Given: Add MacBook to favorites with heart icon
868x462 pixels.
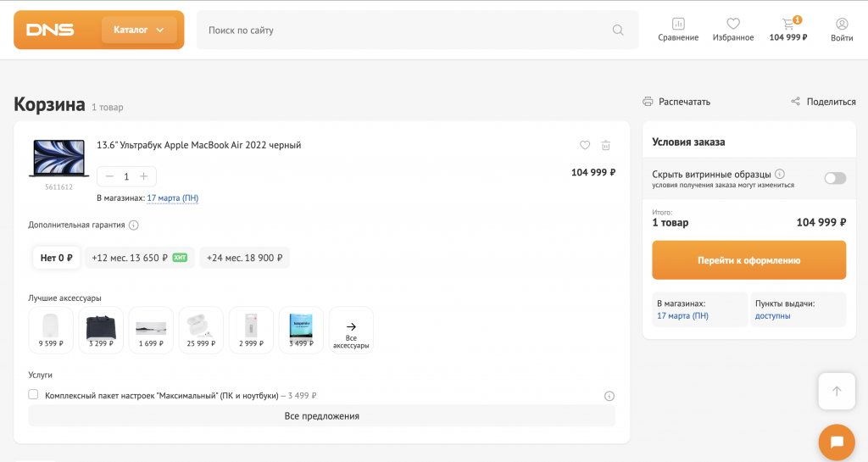Looking at the screenshot, I should tap(585, 145).
